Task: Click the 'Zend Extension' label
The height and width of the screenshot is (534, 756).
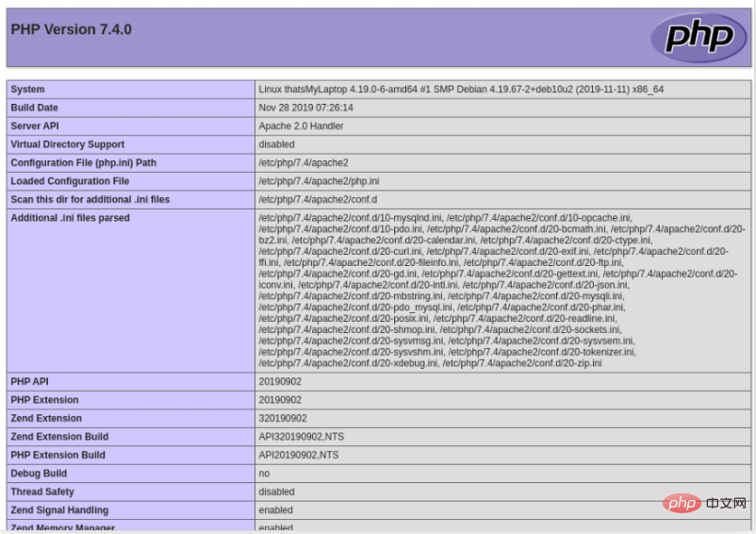Action: coord(46,418)
